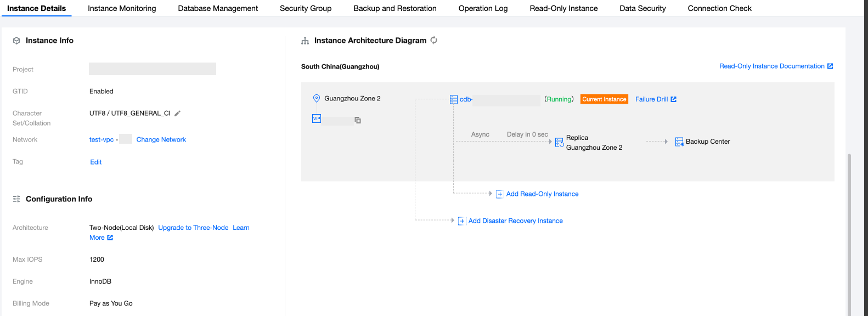Click the Backup Center icon
Viewport: 868px width, 316px height.
tap(679, 142)
